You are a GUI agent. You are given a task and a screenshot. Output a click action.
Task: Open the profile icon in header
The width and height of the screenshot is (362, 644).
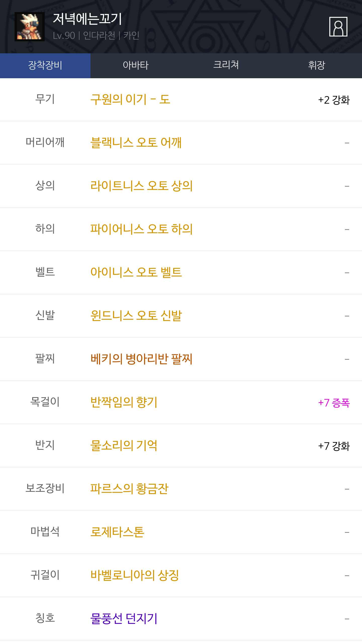(x=338, y=27)
